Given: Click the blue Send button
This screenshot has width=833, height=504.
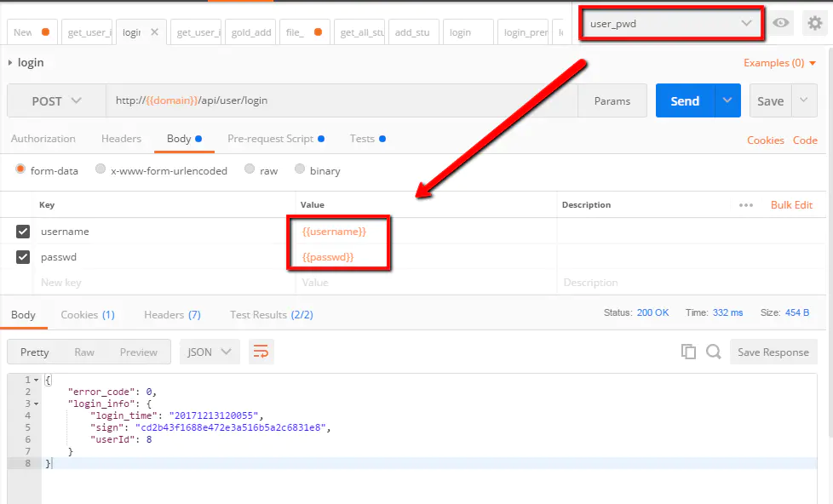Looking at the screenshot, I should coord(685,100).
